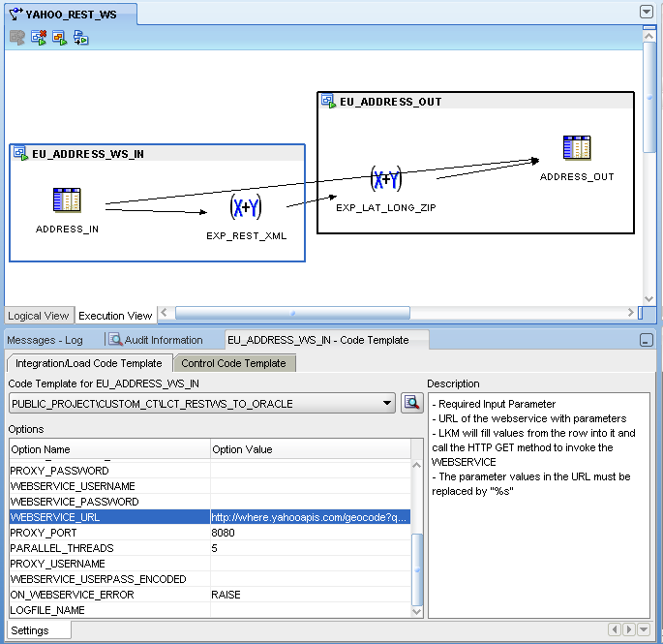Switch to the Messages - Log tab
This screenshot has height=644, width=663.
(45, 340)
